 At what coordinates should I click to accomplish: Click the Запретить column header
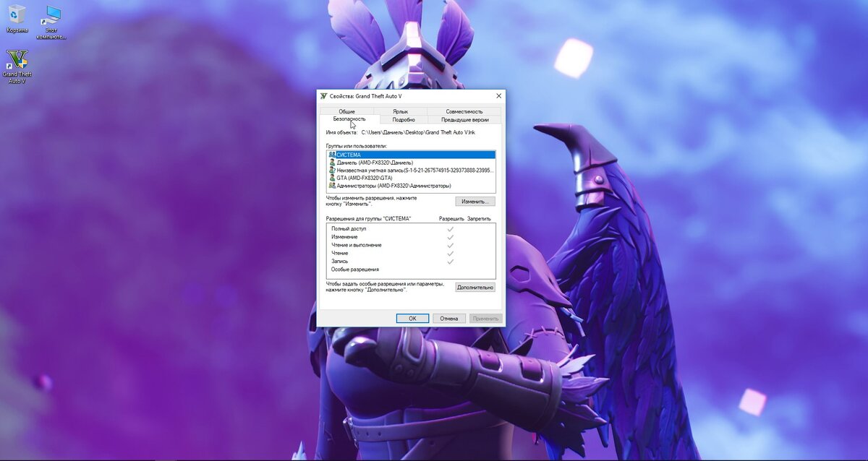click(479, 218)
